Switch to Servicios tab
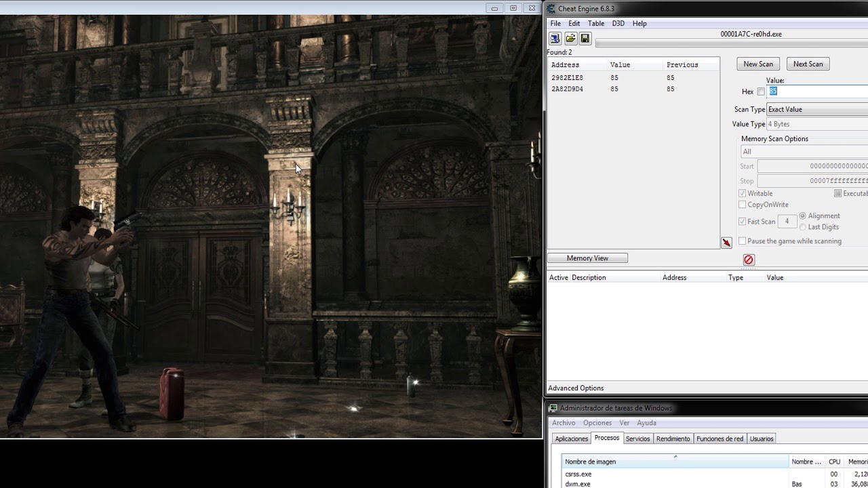The image size is (868, 488). tap(638, 439)
